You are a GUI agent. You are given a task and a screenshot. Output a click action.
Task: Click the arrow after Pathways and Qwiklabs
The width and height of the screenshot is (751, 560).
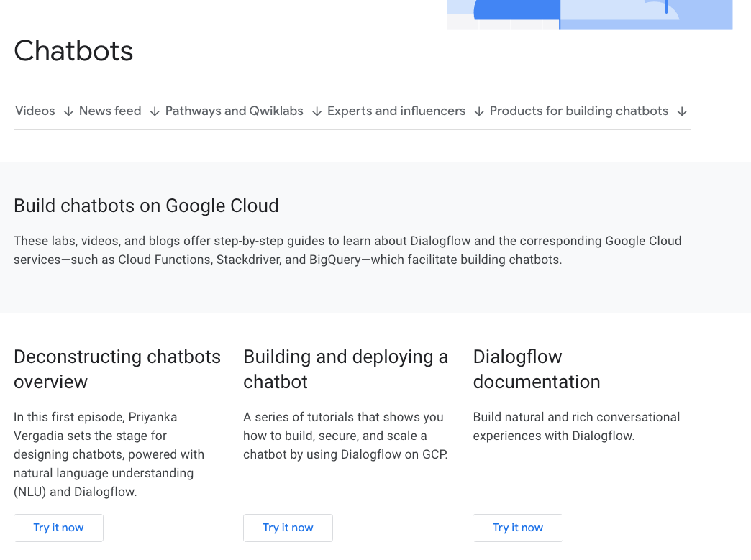point(317,111)
